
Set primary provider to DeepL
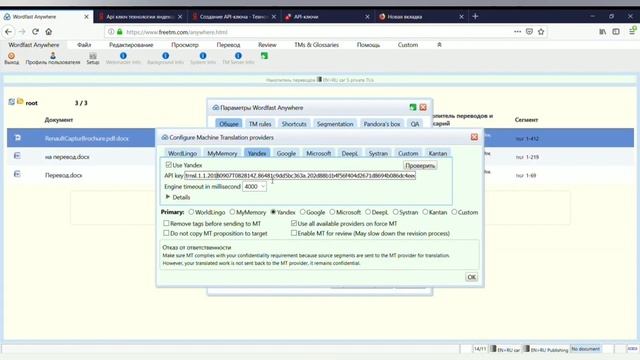368,212
